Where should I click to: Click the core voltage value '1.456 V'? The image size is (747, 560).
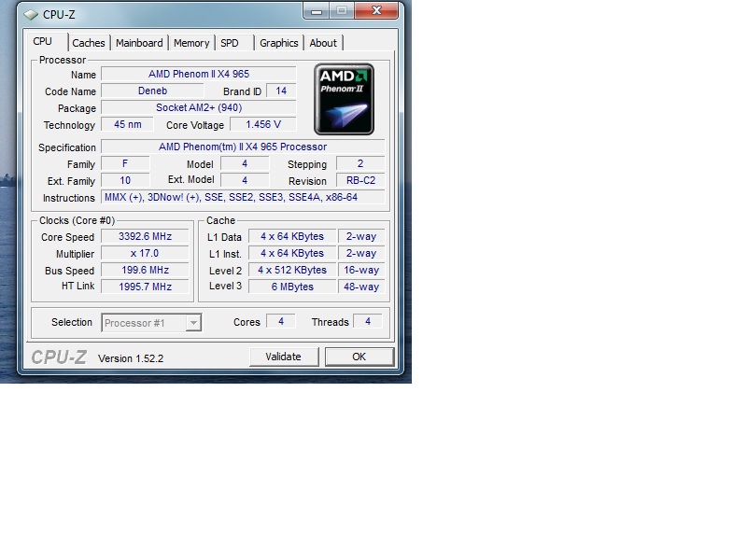263,124
